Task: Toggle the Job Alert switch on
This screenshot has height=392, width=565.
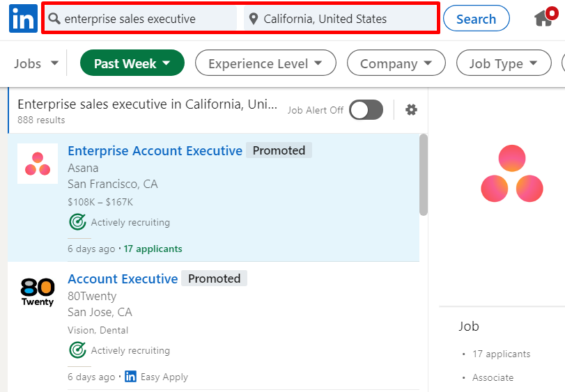Action: coord(366,109)
